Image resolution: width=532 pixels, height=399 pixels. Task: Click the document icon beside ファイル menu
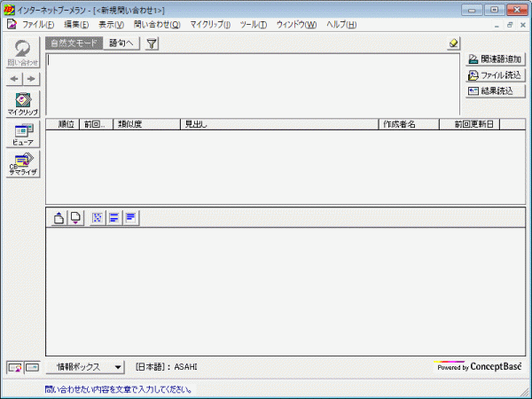pyautogui.click(x=12, y=25)
